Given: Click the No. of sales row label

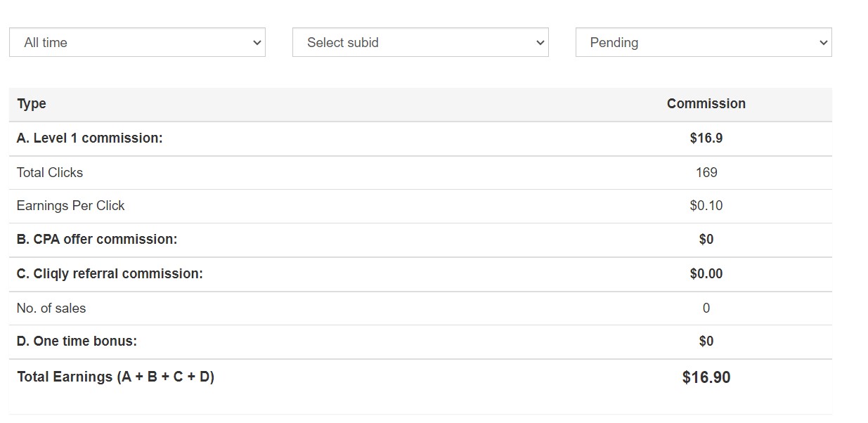Looking at the screenshot, I should [51, 308].
